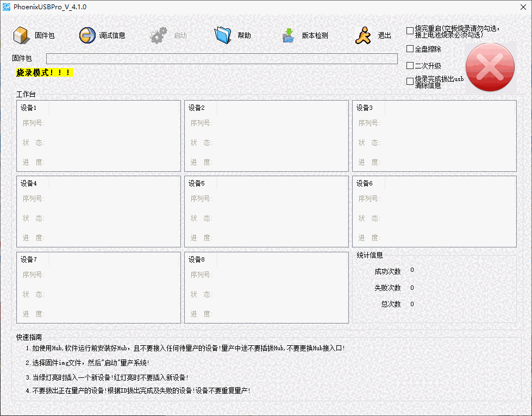Enable the 二次升级 secondary upgrade checkbox
This screenshot has width=532, height=416.
click(x=410, y=64)
